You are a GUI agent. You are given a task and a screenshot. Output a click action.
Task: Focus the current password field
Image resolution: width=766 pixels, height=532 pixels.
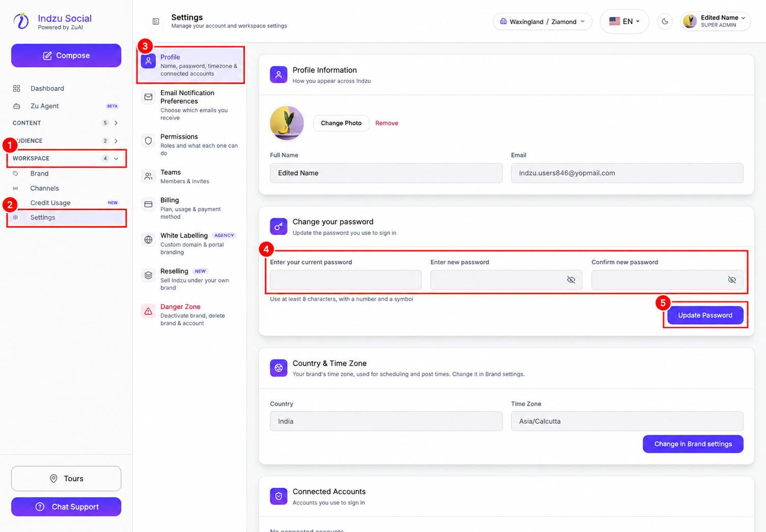tap(346, 280)
